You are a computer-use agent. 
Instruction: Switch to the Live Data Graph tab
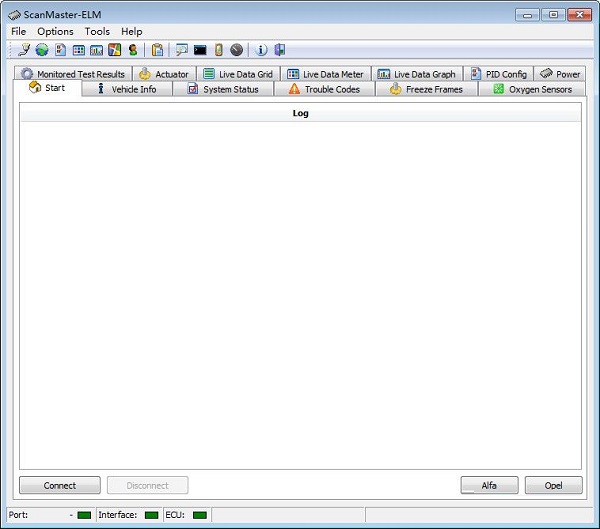coord(416,74)
